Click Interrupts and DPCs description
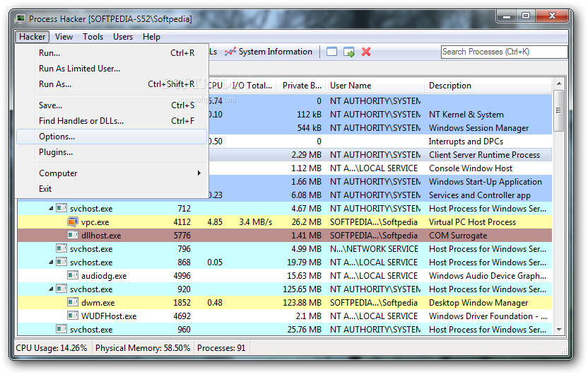Image resolution: width=588 pixels, height=375 pixels. pyautogui.click(x=466, y=142)
